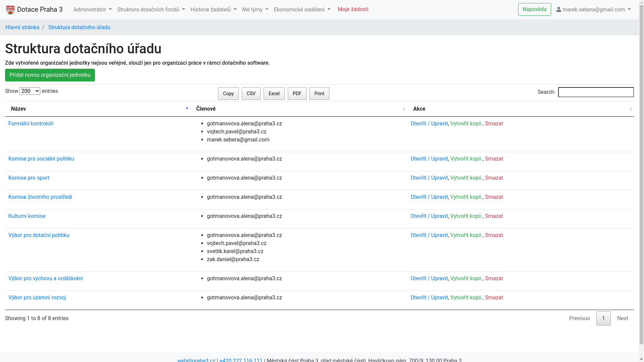This screenshot has width=644, height=362.
Task: Expand Historie žadatelů menu
Action: point(213,10)
